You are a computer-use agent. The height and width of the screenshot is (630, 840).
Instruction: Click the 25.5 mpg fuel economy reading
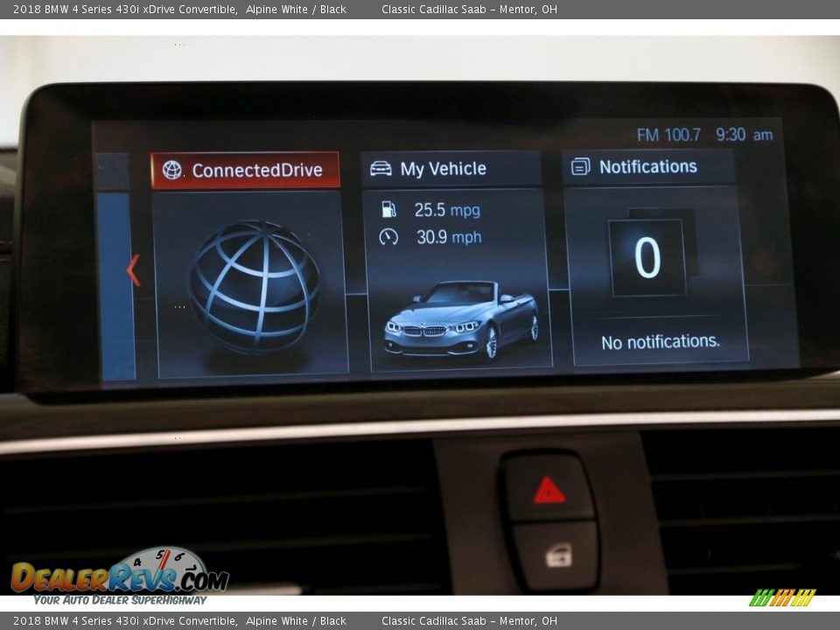[446, 210]
